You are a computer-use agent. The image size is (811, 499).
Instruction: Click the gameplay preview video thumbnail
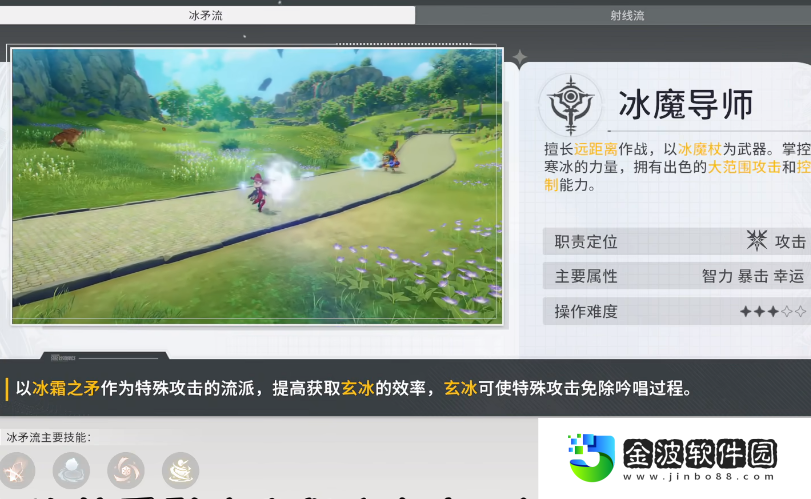[x=257, y=186]
